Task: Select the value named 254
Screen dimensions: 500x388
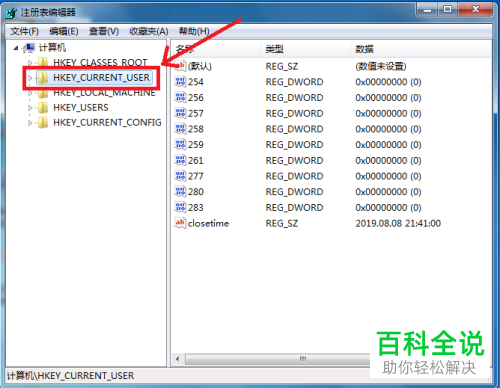Action: (x=196, y=82)
